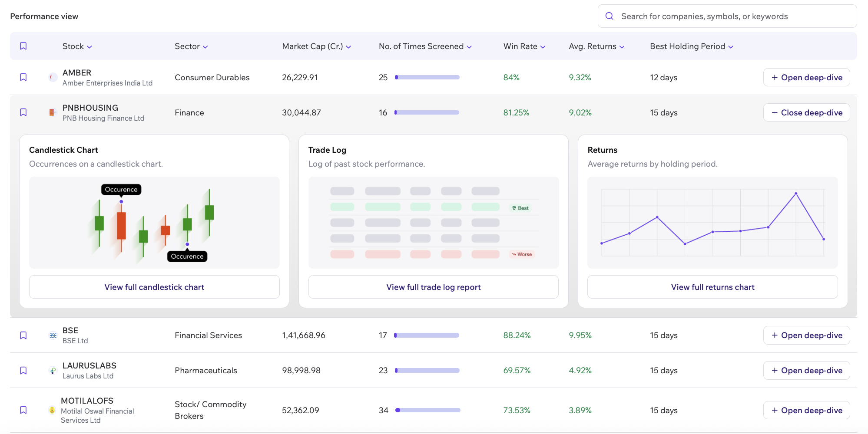
Task: Click the BSE Ltd company logo
Action: (53, 335)
